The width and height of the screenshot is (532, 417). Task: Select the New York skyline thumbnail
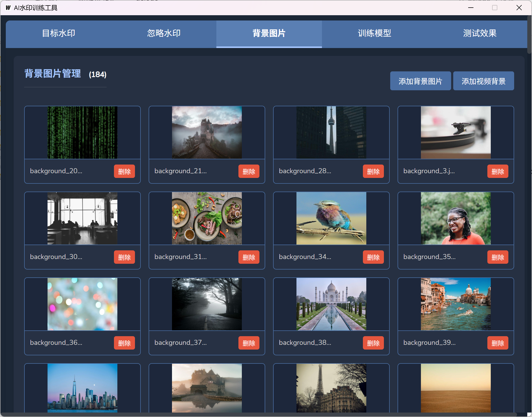pyautogui.click(x=82, y=388)
